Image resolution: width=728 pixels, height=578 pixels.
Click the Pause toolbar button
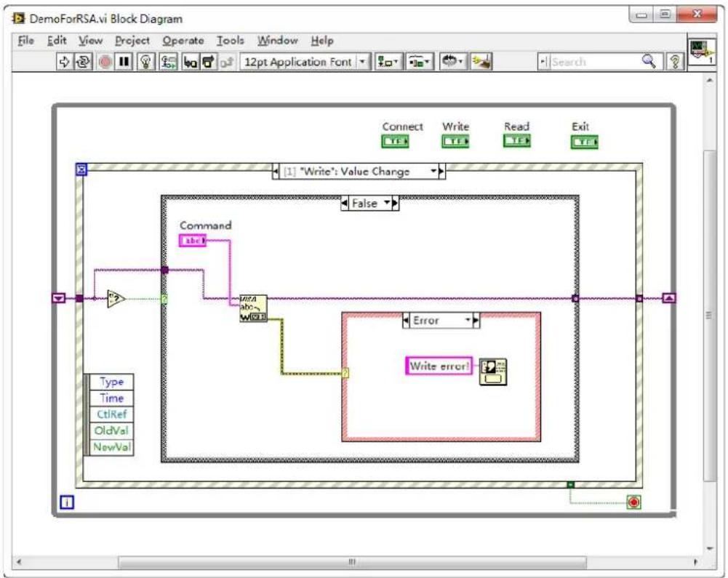pyautogui.click(x=124, y=62)
